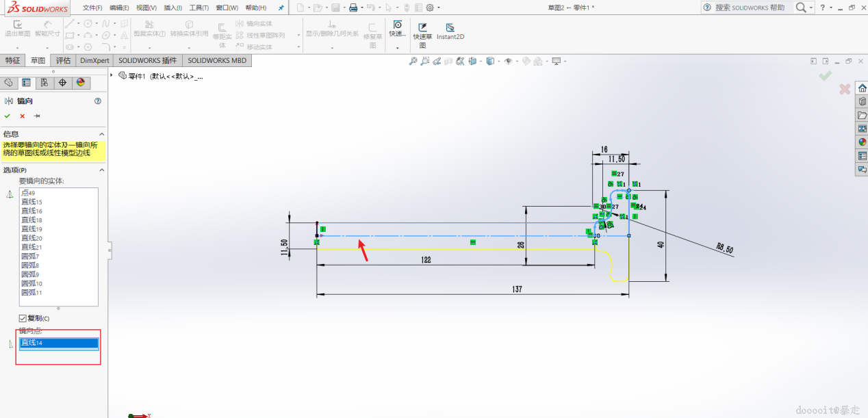Cancel the mirror with the red X
The image size is (868, 418).
point(23,116)
